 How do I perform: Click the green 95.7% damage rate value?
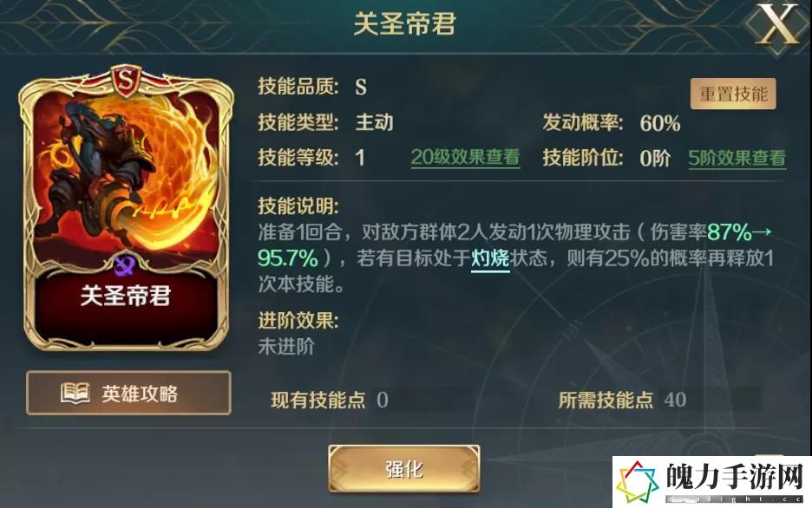coord(287,257)
